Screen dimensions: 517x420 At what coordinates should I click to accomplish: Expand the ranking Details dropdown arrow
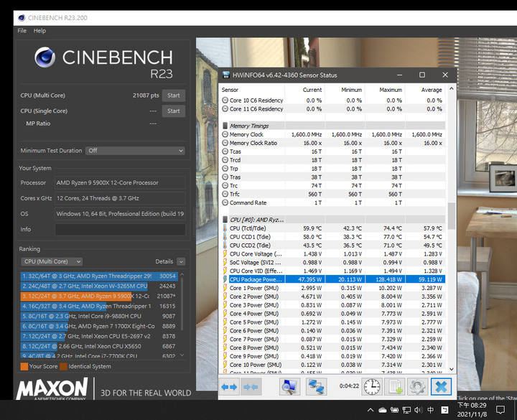pyautogui.click(x=181, y=261)
